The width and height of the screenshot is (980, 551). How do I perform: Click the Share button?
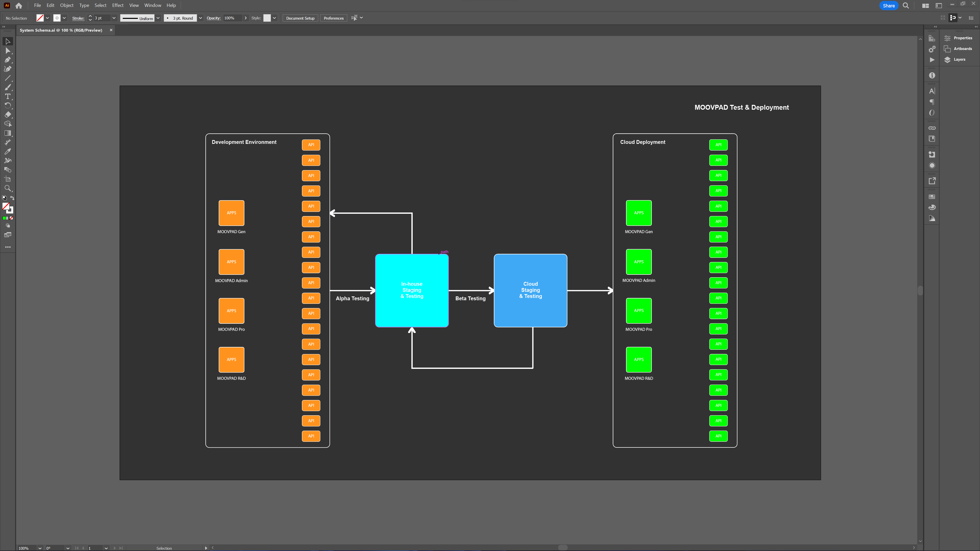click(x=889, y=6)
